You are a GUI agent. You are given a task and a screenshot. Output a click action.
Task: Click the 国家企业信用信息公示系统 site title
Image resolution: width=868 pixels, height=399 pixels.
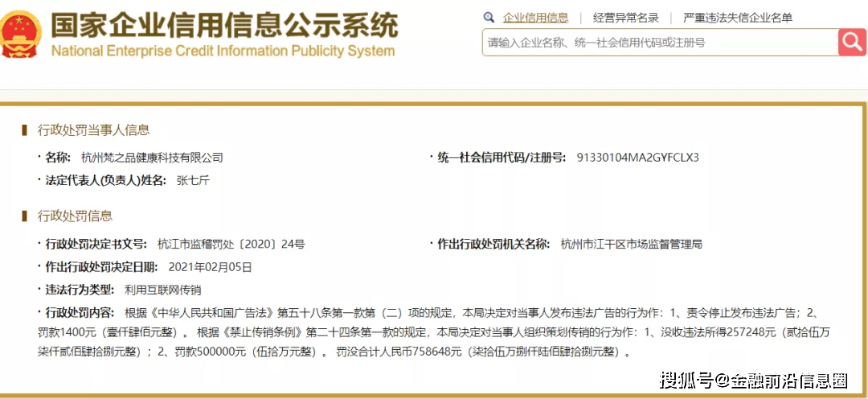click(x=224, y=24)
